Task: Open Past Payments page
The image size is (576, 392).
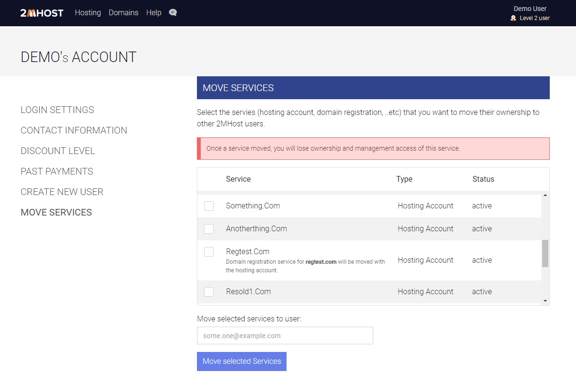Action: tap(57, 171)
